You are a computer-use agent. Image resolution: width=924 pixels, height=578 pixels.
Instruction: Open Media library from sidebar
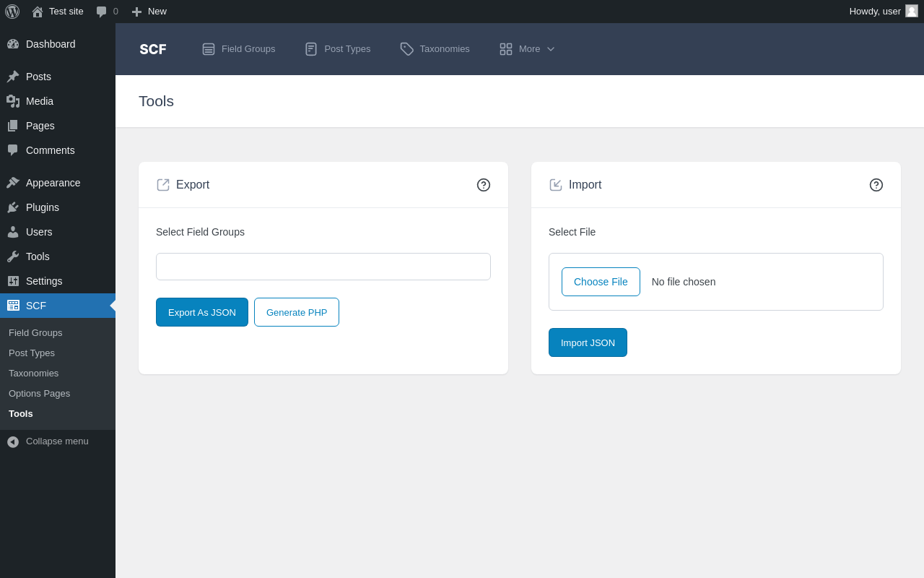point(58,101)
